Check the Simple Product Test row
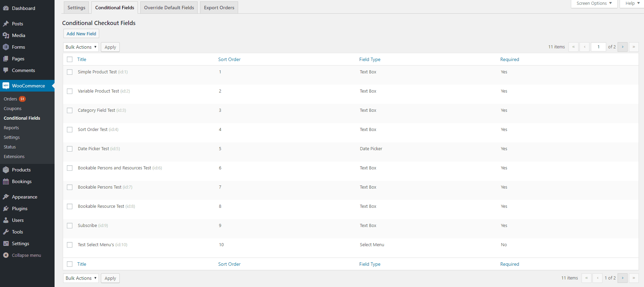Screen dimensions: 644x287 [x=70, y=72]
